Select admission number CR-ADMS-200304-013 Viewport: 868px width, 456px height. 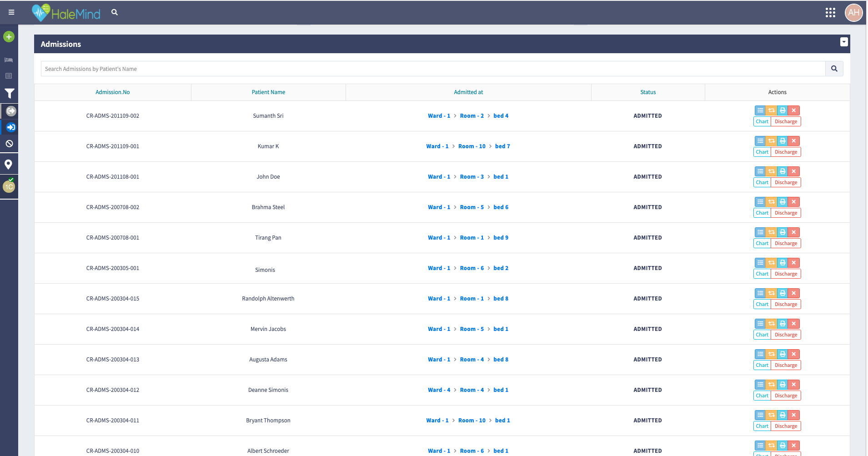tap(113, 360)
